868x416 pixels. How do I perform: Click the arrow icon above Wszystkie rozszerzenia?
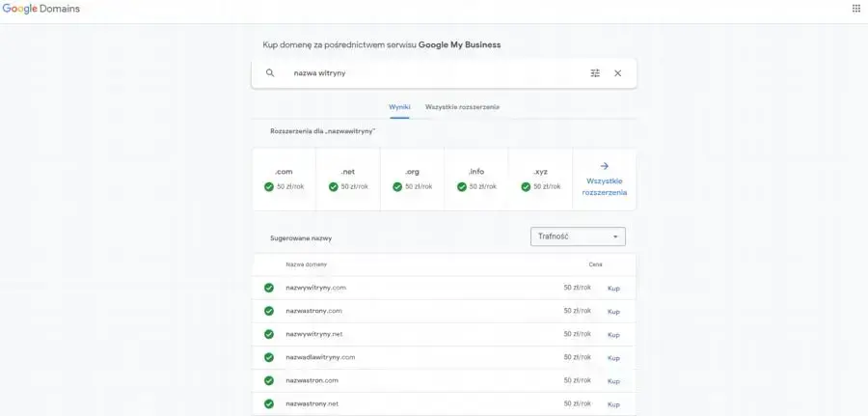click(605, 166)
